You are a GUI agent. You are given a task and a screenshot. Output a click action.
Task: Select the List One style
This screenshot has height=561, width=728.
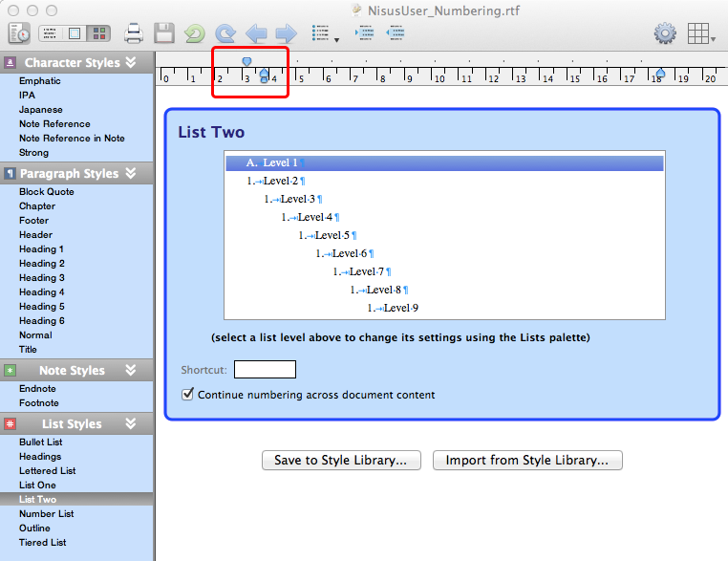[x=37, y=485]
